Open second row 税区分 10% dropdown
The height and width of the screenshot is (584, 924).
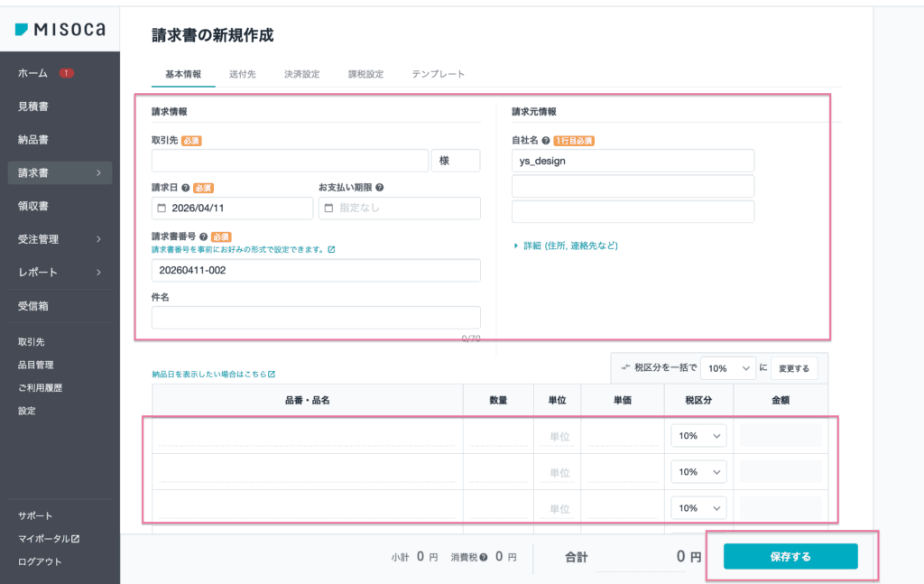tap(698, 472)
